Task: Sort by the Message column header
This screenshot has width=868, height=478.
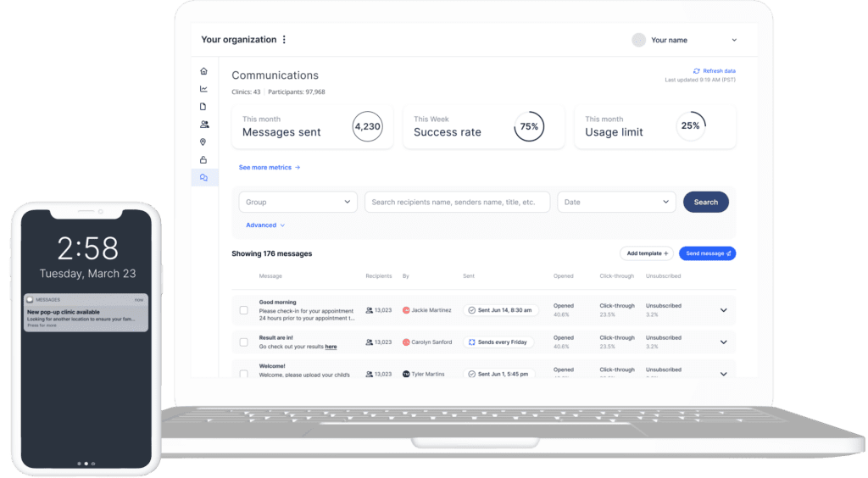Action: [x=270, y=276]
